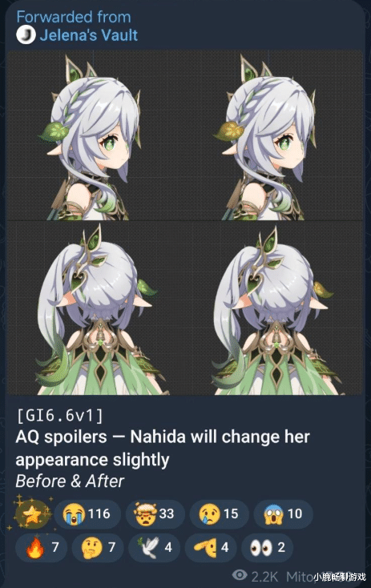The height and width of the screenshot is (588, 371).
Task: Click the Forwarded from header text
Action: click(74, 17)
